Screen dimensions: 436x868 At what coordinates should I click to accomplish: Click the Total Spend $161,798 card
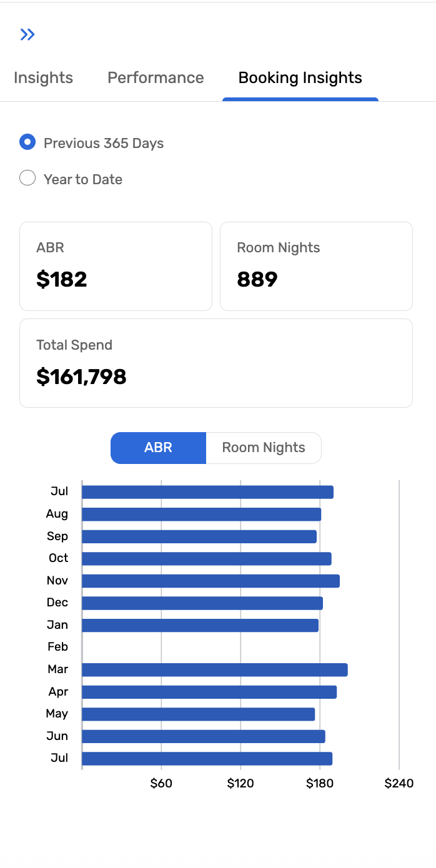tap(216, 363)
